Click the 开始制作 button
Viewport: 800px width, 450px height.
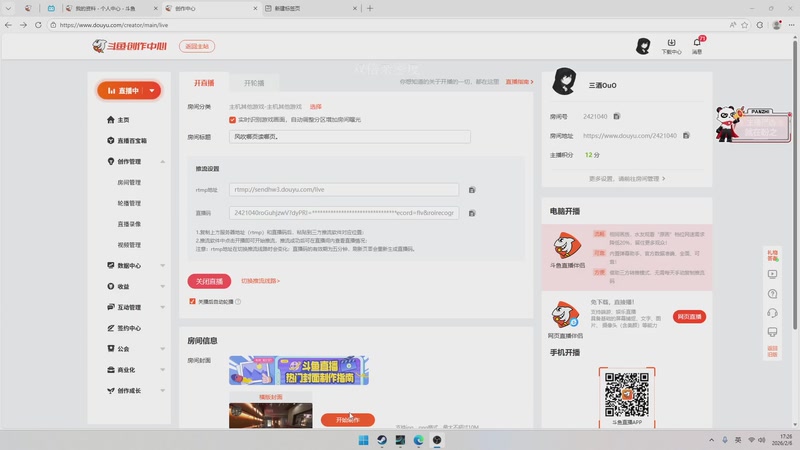coord(347,420)
